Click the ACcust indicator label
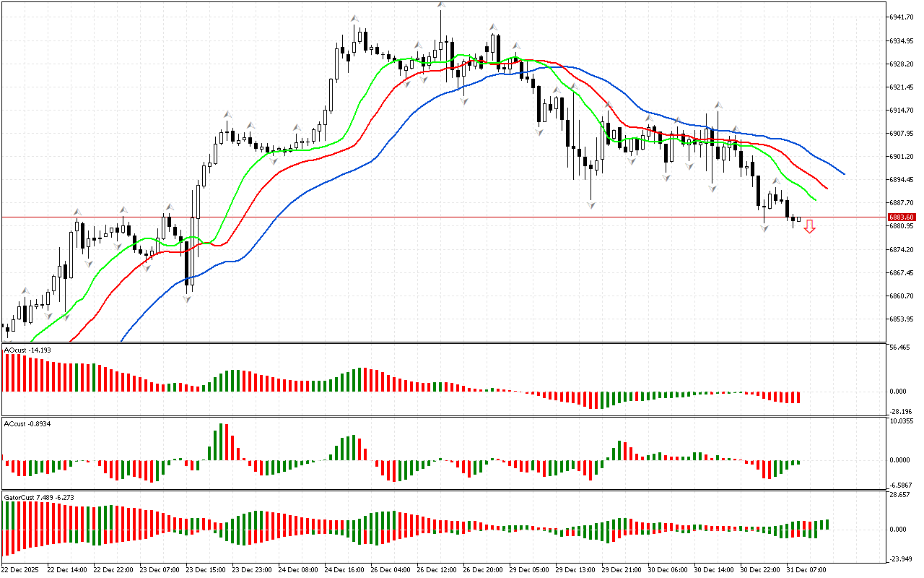924x578 pixels. (27, 424)
